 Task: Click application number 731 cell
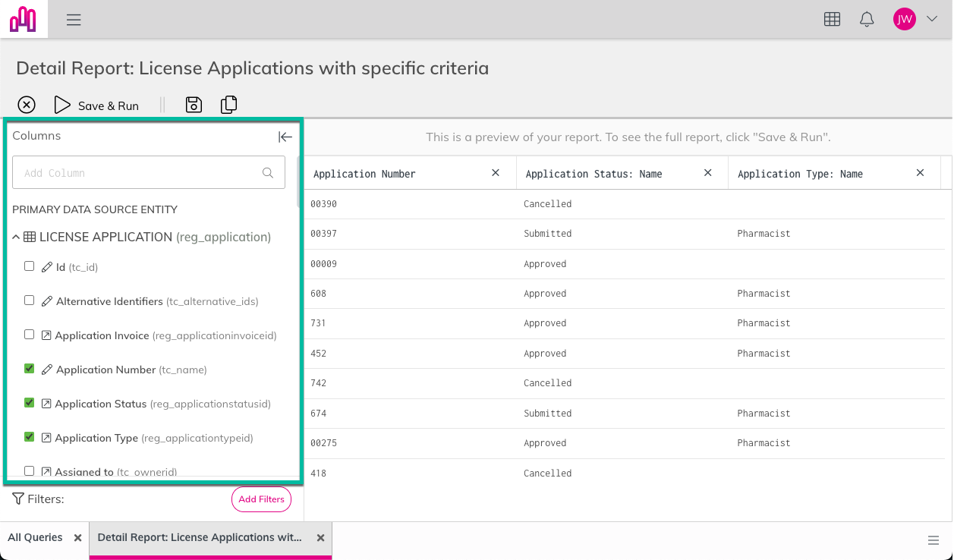click(318, 323)
